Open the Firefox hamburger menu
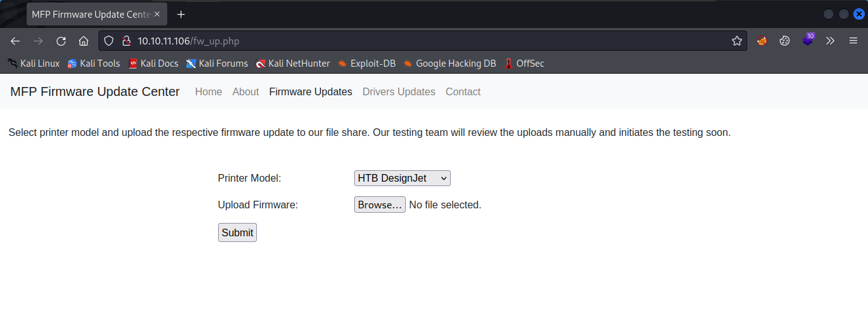The height and width of the screenshot is (336, 868). point(853,41)
